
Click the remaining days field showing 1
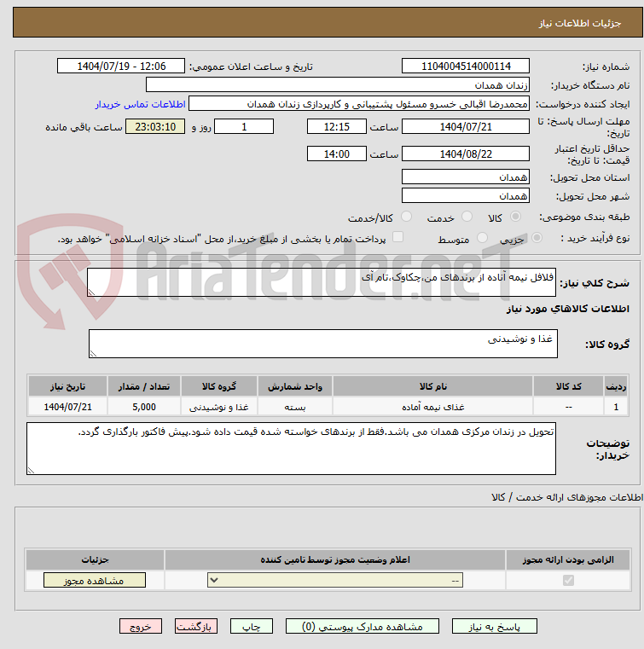click(x=244, y=127)
